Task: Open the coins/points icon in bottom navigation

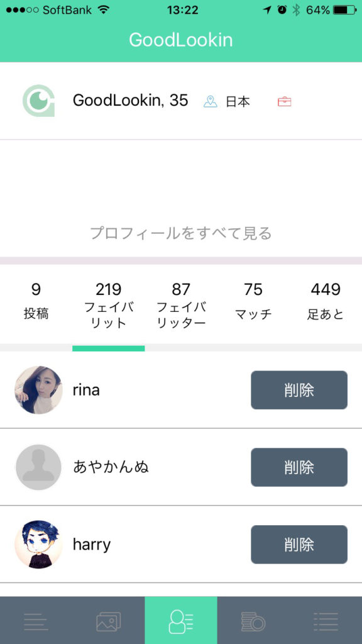Action: tap(253, 619)
